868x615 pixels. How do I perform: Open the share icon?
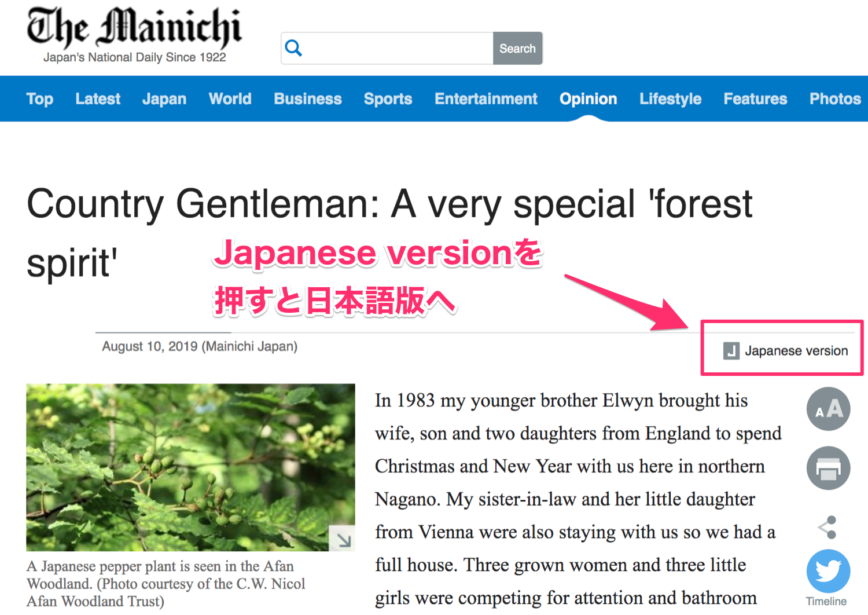point(828,527)
